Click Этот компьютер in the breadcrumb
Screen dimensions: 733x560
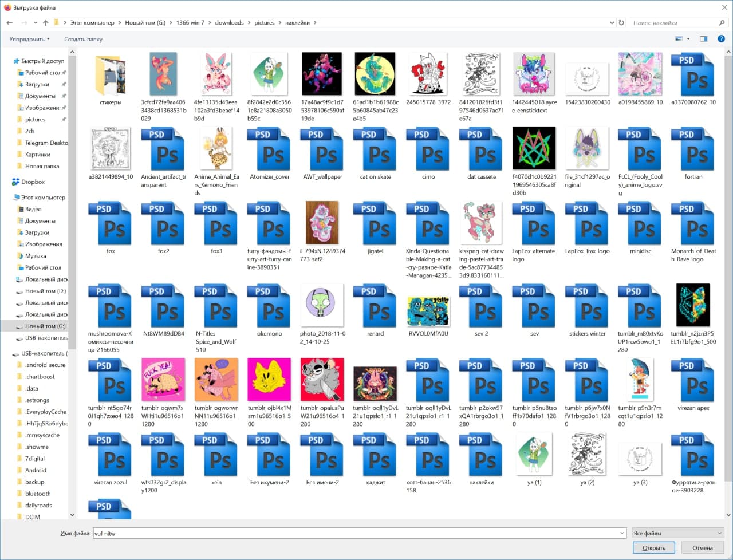point(92,23)
